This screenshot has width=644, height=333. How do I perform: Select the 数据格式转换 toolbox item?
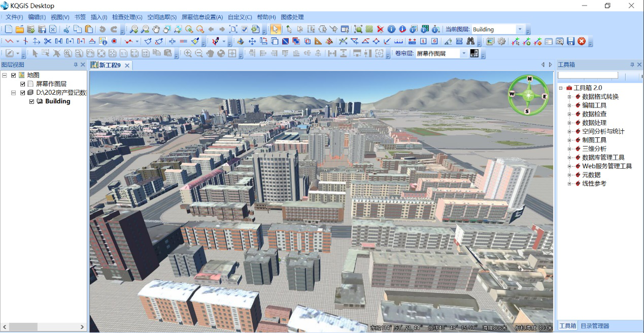pyautogui.click(x=600, y=97)
